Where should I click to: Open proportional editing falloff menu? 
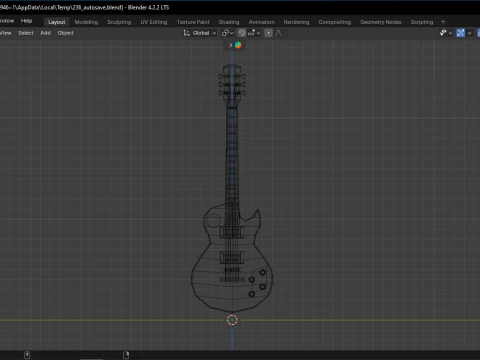pos(280,33)
